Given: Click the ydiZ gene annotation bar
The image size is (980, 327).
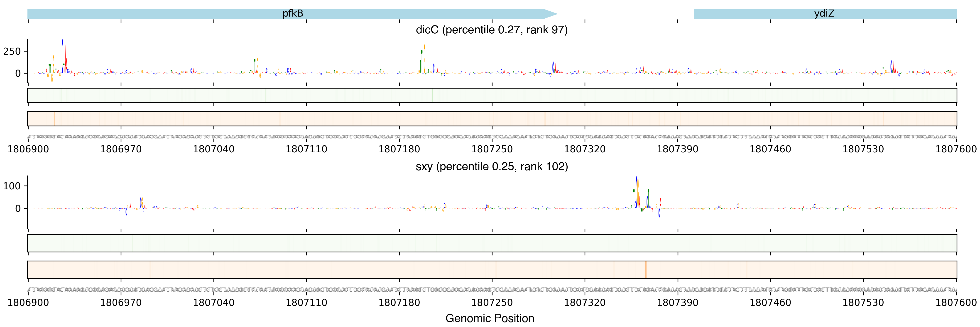Looking at the screenshot, I should (x=824, y=14).
